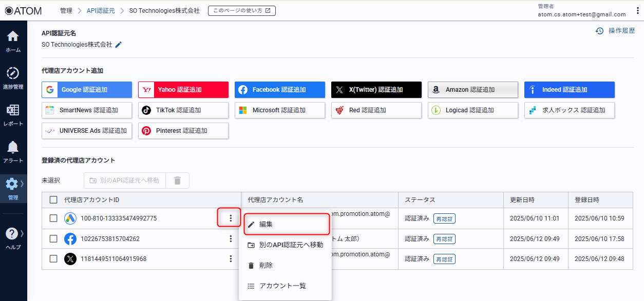Click the TikTok 認証追加 button

(183, 110)
